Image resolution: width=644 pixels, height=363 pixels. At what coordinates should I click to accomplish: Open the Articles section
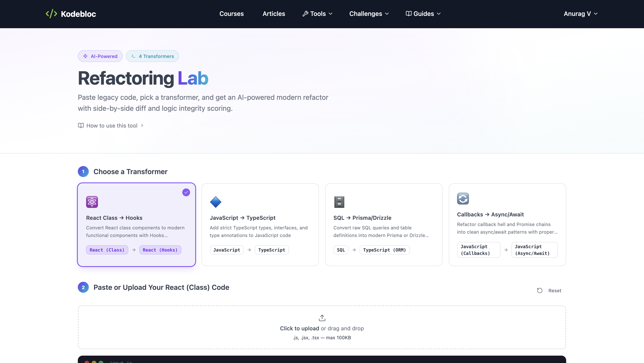tap(273, 14)
